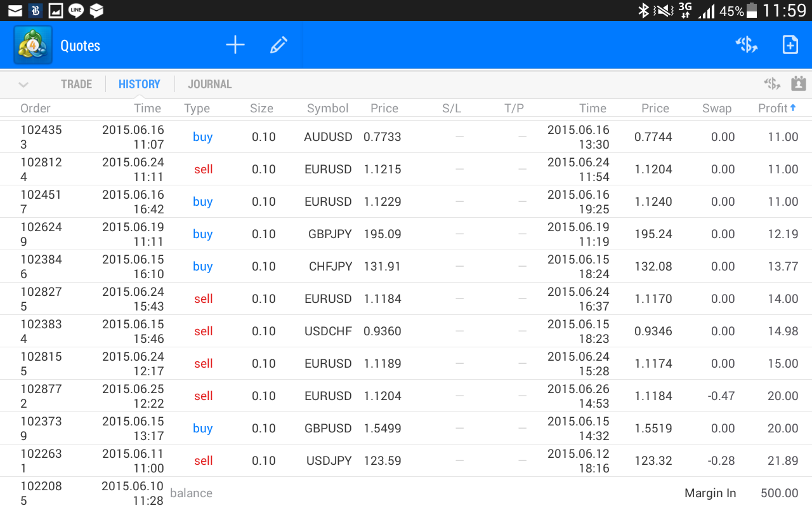
Task: Tap the balance entry label
Action: pyautogui.click(x=191, y=493)
